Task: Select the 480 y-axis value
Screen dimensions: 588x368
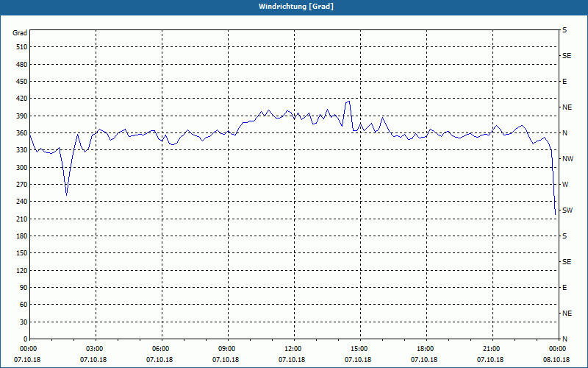Action: [x=22, y=65]
